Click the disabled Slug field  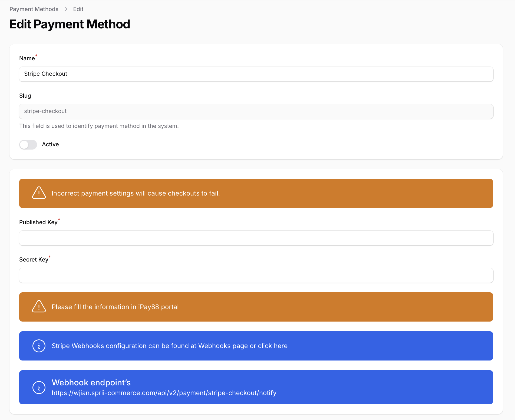coord(256,111)
